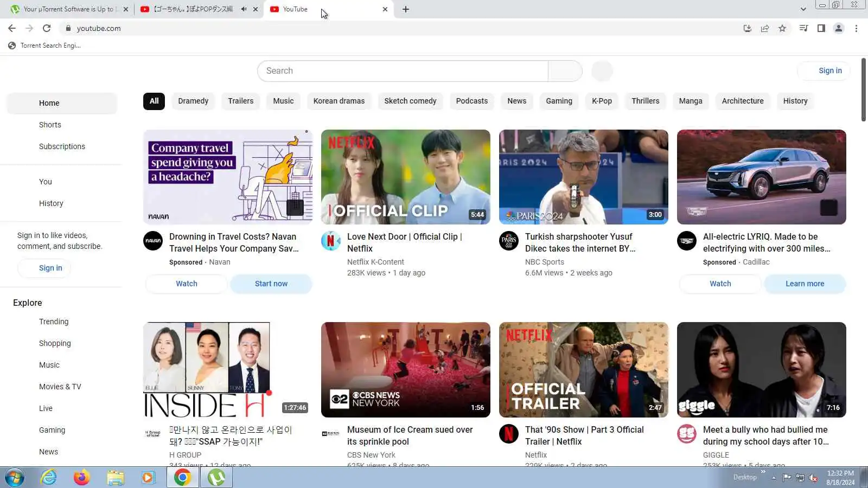Screen dimensions: 868x488
Task: Open the Torrent Search Engi... bookmark
Action: coord(44,46)
